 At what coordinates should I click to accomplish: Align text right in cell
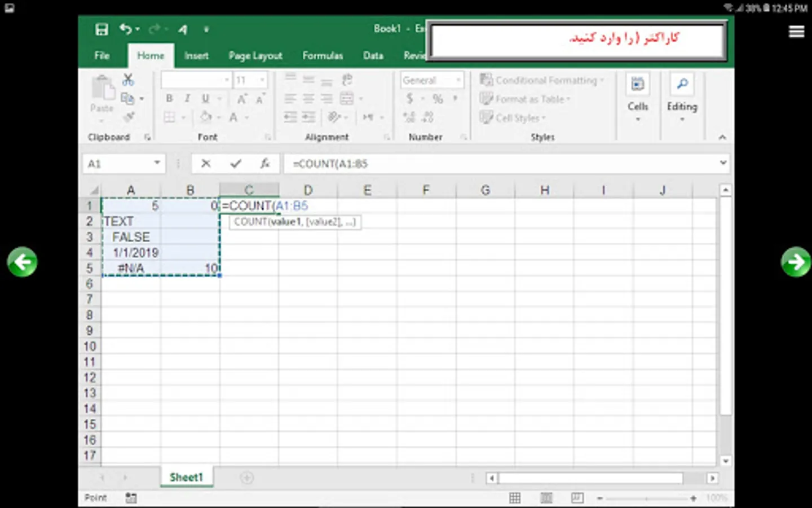pos(326,99)
